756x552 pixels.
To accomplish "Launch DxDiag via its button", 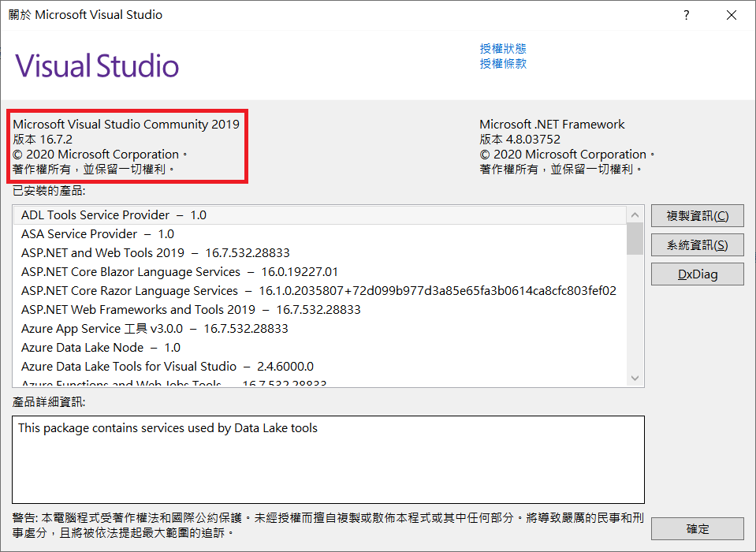I will coord(697,274).
